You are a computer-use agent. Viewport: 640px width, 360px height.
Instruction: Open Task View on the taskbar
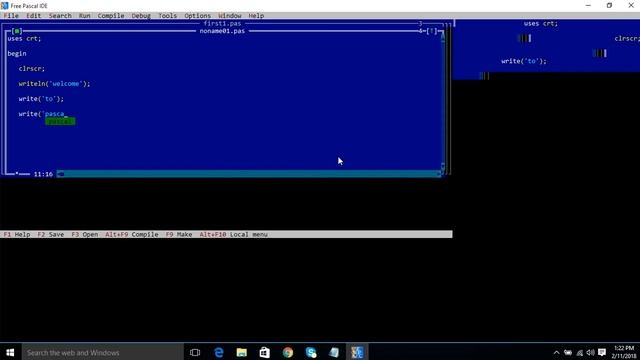[x=195, y=352]
